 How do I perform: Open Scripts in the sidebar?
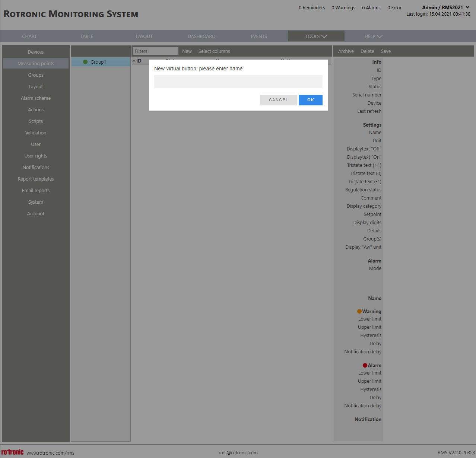(x=36, y=121)
